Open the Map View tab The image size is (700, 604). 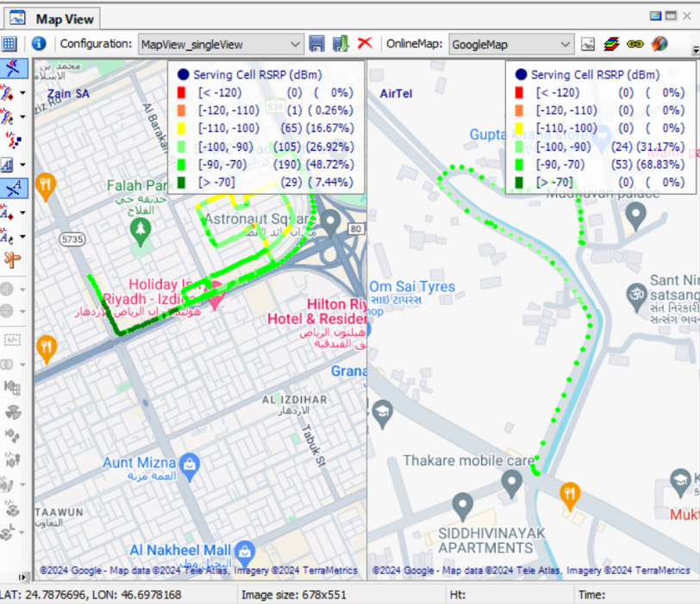click(52, 19)
